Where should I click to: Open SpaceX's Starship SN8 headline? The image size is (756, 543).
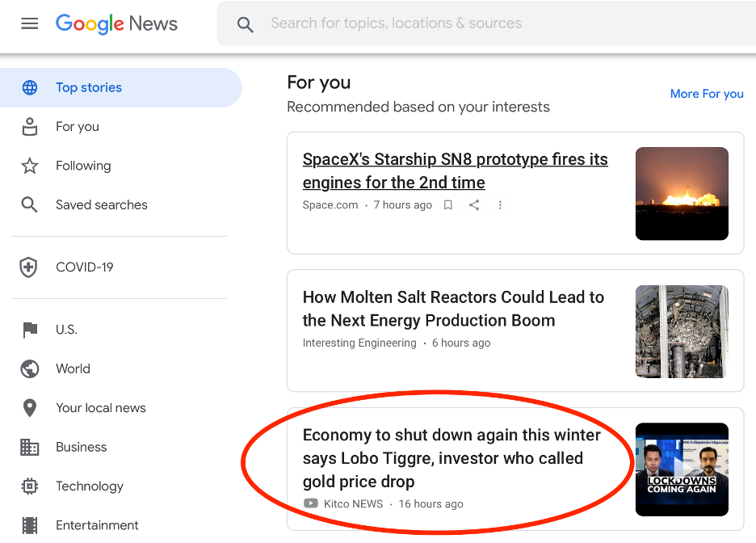(x=456, y=170)
